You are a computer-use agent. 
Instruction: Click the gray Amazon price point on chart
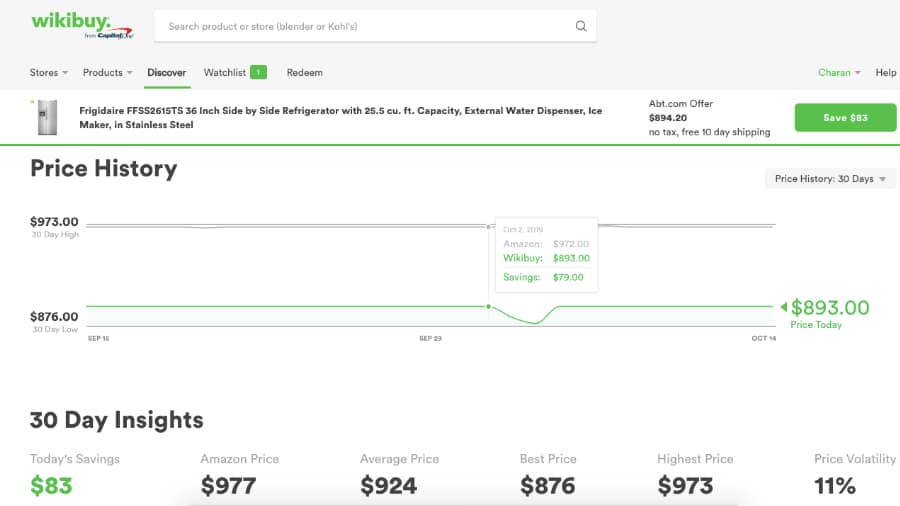488,227
